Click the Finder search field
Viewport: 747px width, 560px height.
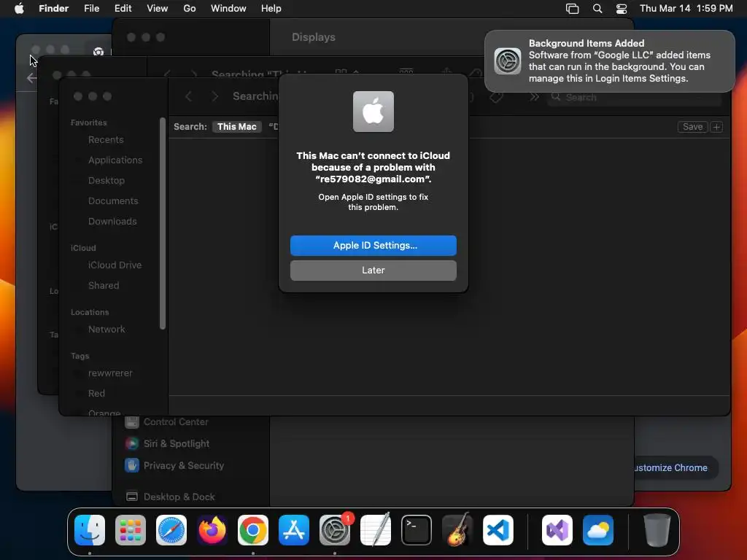634,97
